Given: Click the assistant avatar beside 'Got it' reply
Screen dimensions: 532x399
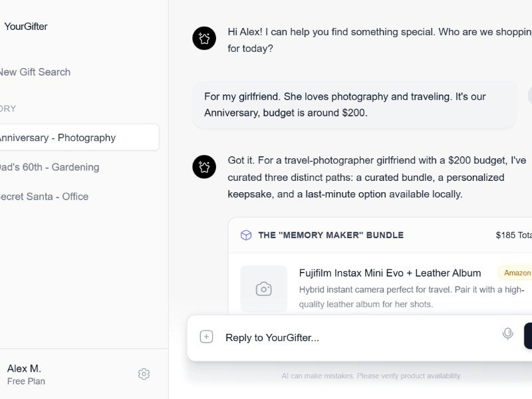Looking at the screenshot, I should point(204,167).
